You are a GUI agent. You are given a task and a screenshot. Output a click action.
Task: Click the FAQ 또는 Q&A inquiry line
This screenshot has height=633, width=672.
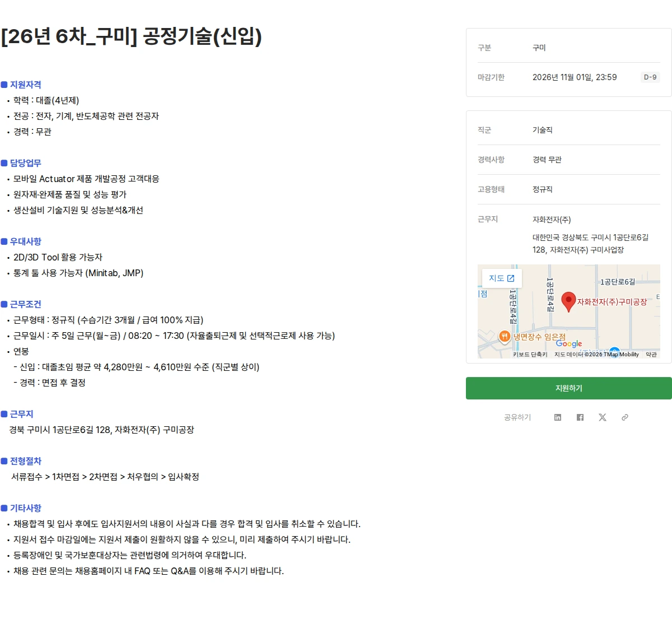click(148, 571)
